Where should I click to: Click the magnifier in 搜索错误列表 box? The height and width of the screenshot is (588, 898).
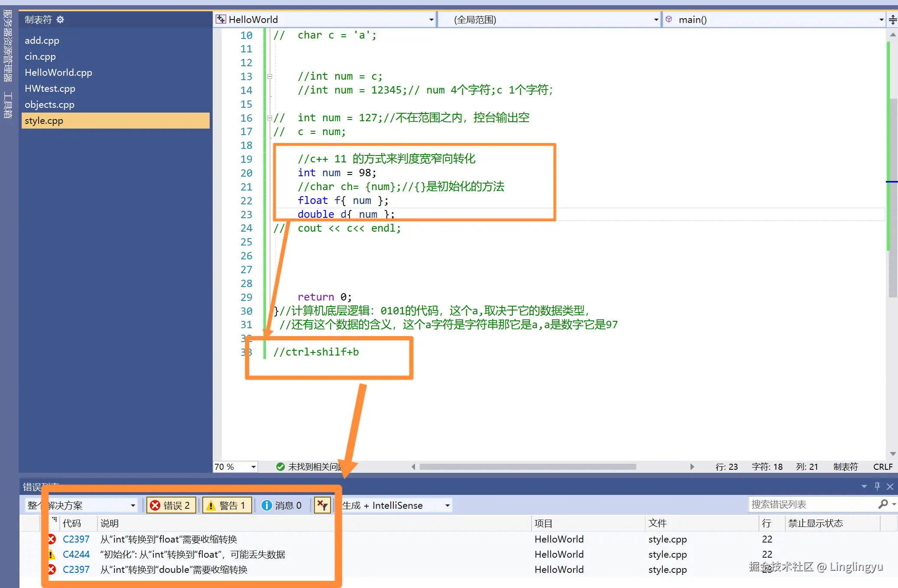point(883,504)
